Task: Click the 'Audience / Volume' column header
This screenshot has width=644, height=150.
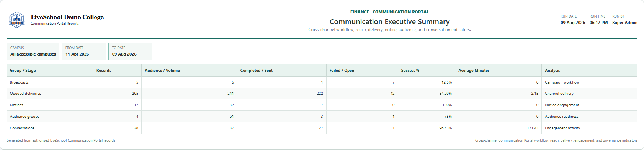Action: tap(189, 71)
